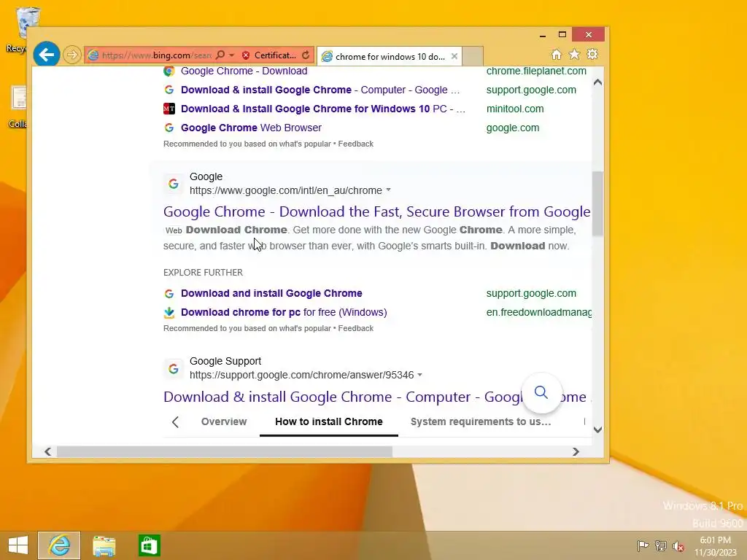Viewport: 747px width, 560px height.
Task: Click chrome.fileplanet.com domain text
Action: point(536,71)
